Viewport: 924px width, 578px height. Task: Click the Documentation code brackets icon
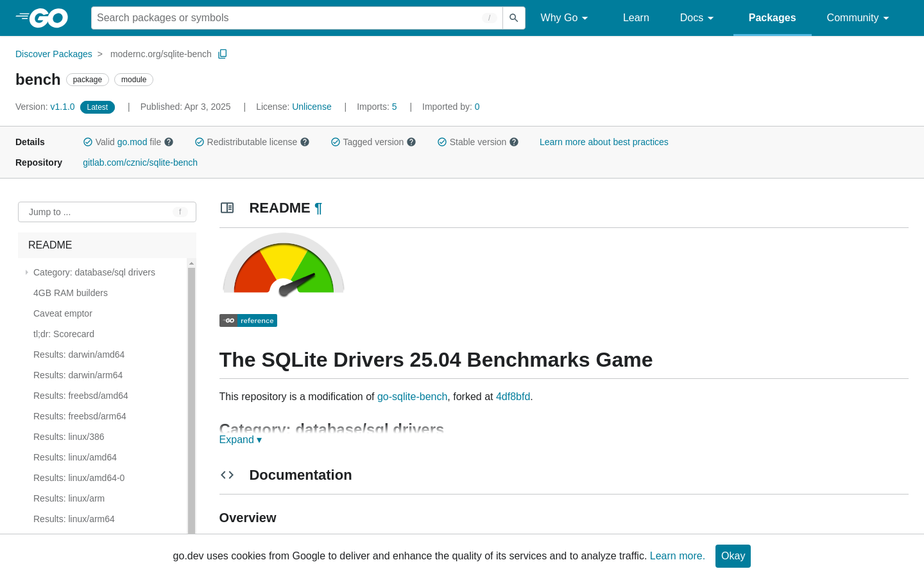coord(227,475)
